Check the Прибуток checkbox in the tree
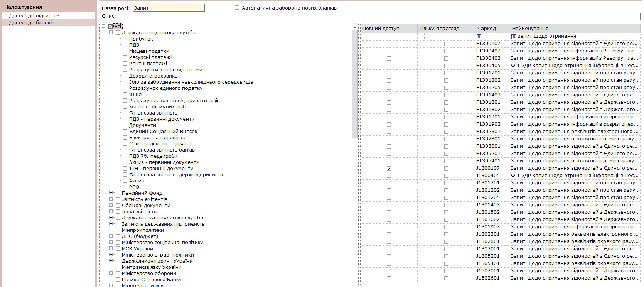The image size is (644, 287). [125, 39]
